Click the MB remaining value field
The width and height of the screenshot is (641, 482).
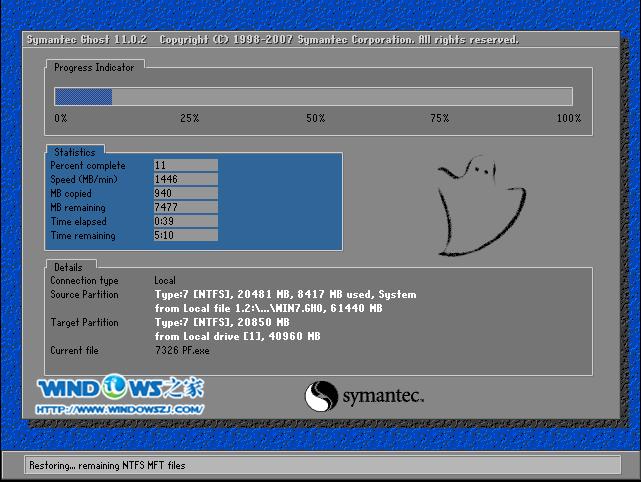(185, 207)
